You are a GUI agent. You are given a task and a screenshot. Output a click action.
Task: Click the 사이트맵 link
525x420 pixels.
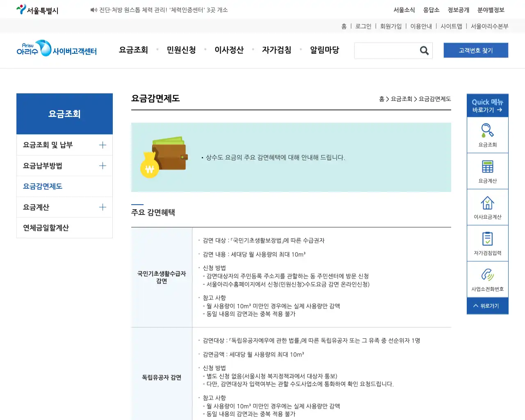coord(453,26)
